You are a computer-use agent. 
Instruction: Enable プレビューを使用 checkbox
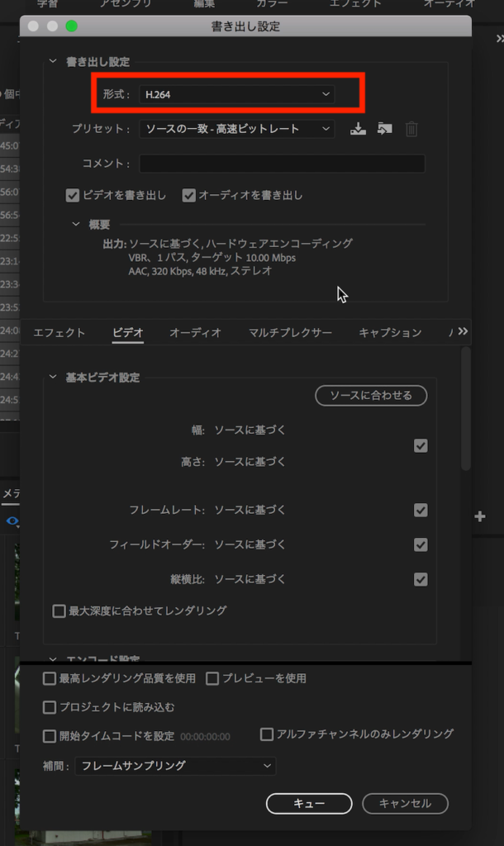[x=212, y=678]
